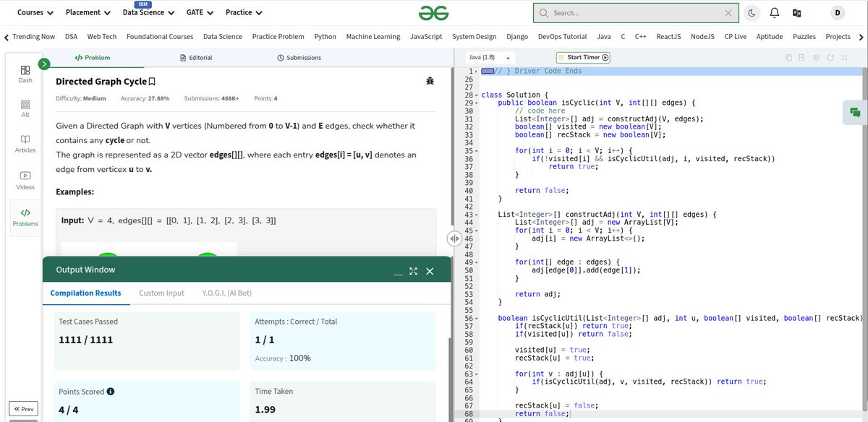This screenshot has width=868, height=422.
Task: Open the Practice dropdown
Action: click(x=244, y=12)
